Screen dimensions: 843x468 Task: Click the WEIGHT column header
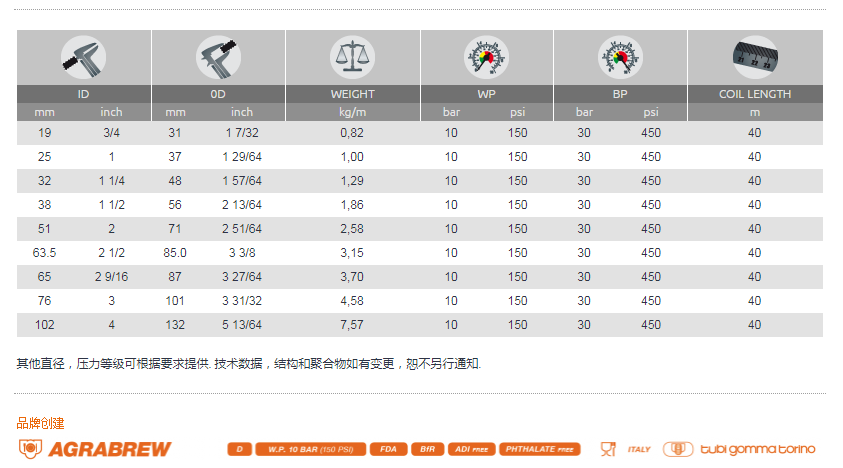(x=352, y=94)
